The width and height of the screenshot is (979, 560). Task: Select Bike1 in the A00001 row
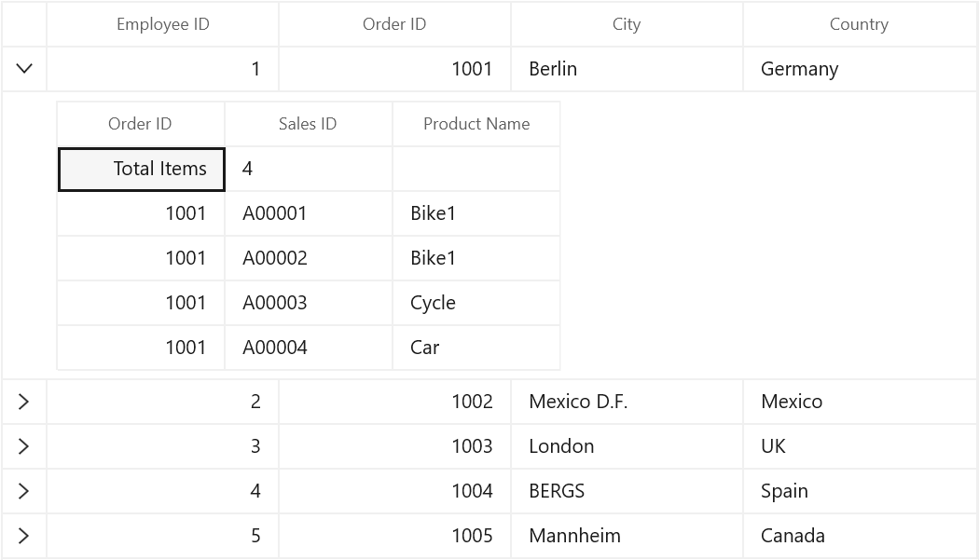coord(476,213)
